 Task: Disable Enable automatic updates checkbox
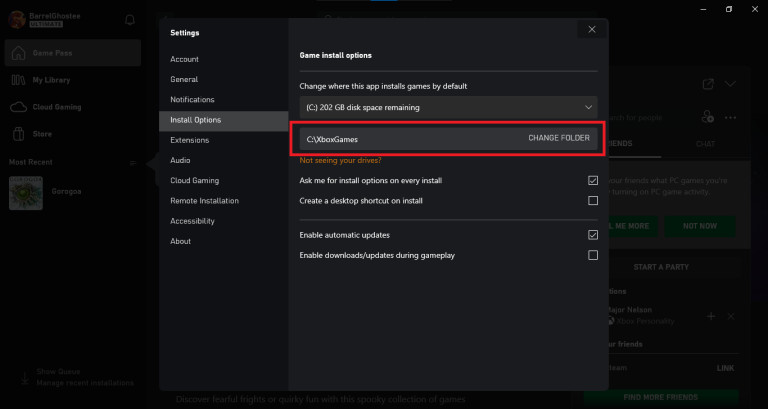click(x=593, y=235)
